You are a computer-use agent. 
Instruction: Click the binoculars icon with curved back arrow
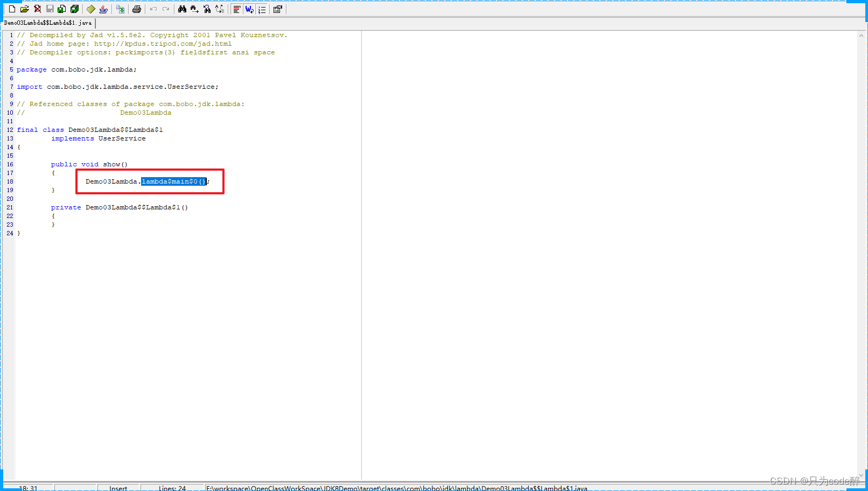click(x=207, y=9)
